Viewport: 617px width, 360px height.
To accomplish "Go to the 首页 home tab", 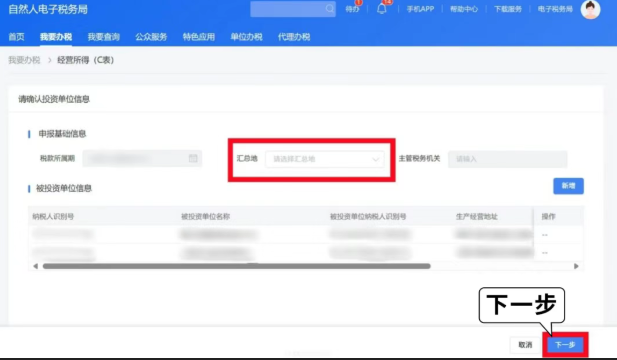I will (17, 37).
